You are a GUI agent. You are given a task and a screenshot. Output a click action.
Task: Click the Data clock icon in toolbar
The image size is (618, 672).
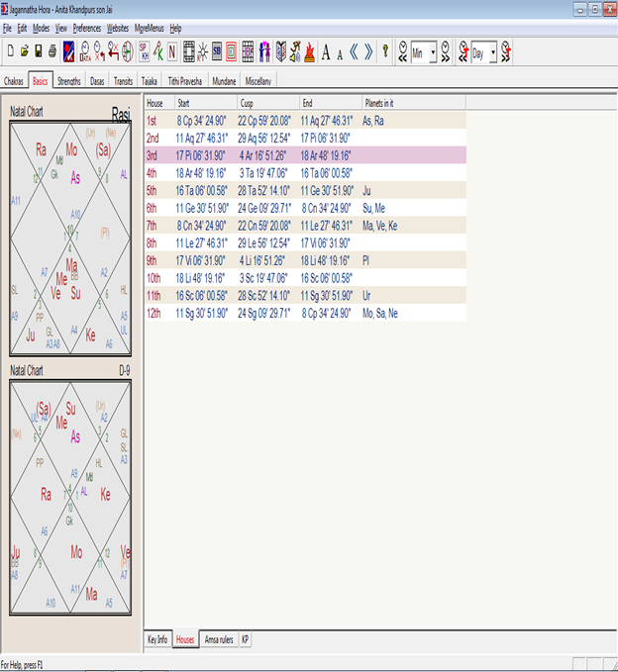[85, 49]
